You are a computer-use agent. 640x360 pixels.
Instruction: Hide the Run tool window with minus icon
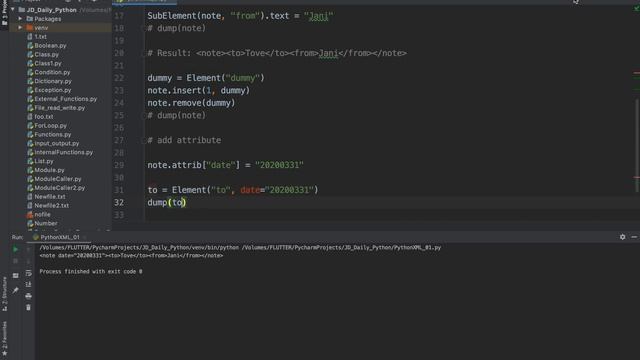coord(634,237)
